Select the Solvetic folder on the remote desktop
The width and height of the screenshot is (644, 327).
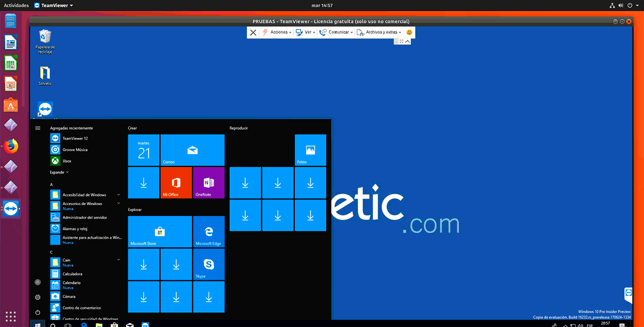pyautogui.click(x=45, y=76)
